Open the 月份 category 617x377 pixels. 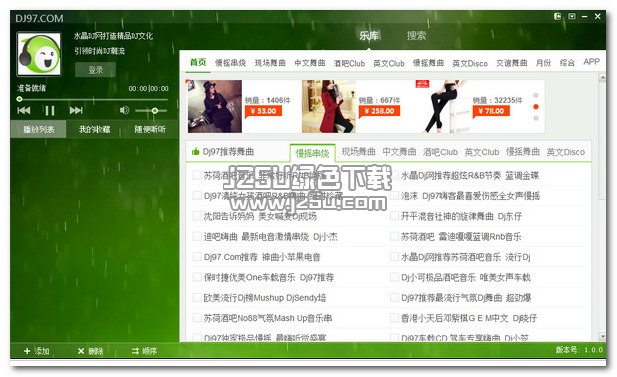coord(543,63)
